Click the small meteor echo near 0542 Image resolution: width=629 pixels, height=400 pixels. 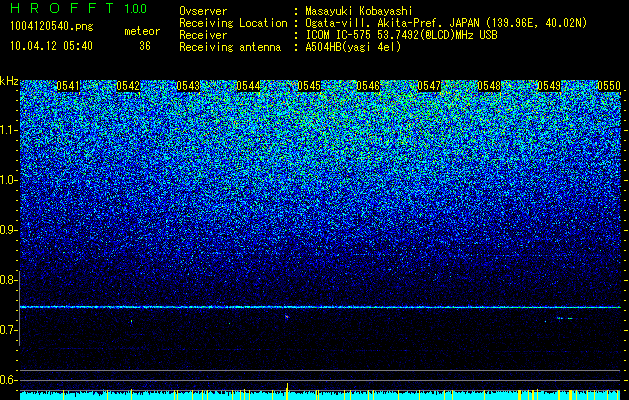click(x=131, y=321)
